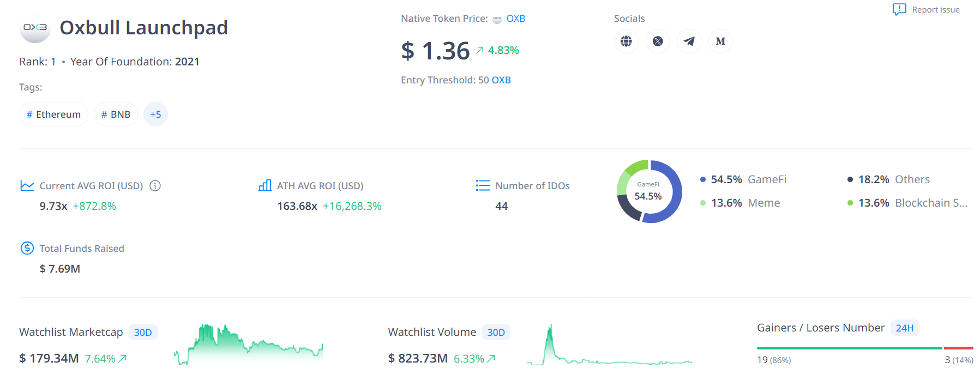The image size is (980, 380).
Task: Click OXB in the Entry Threshold line
Action: click(x=501, y=80)
